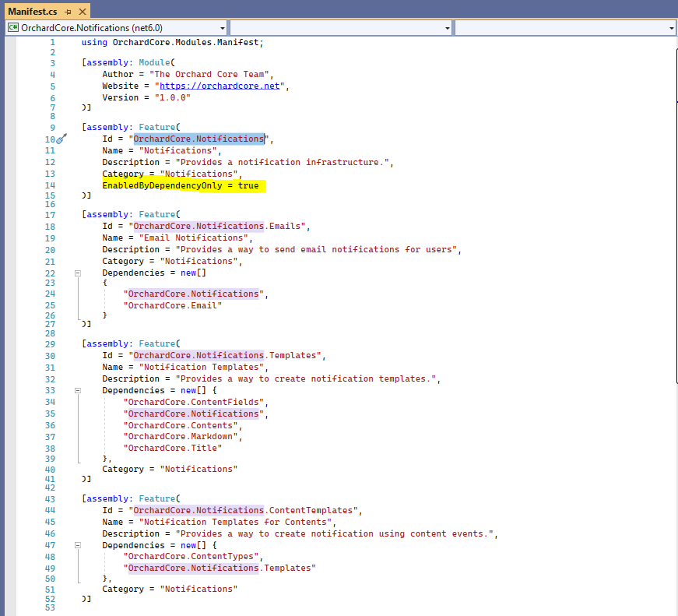This screenshot has width=678, height=616.
Task: Click line number 43 in the margin
Action: pyautogui.click(x=50, y=499)
